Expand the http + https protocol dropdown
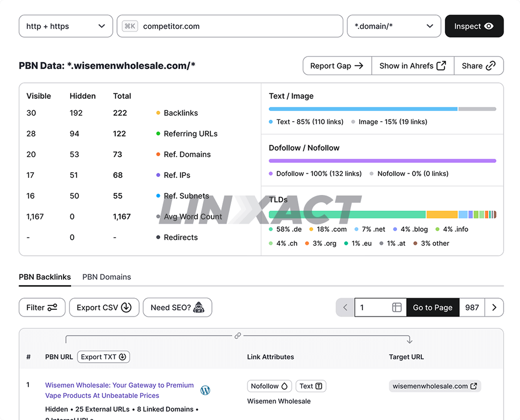 pyautogui.click(x=66, y=26)
